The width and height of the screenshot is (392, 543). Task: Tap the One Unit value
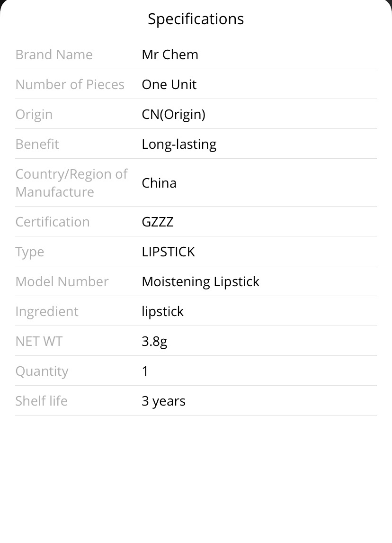[169, 84]
